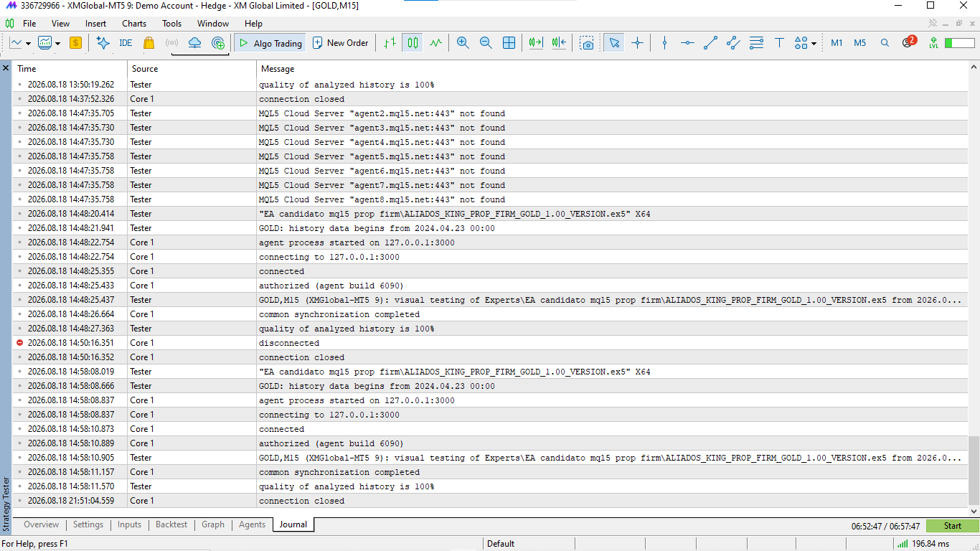Zoom in on the chart

coord(463,43)
